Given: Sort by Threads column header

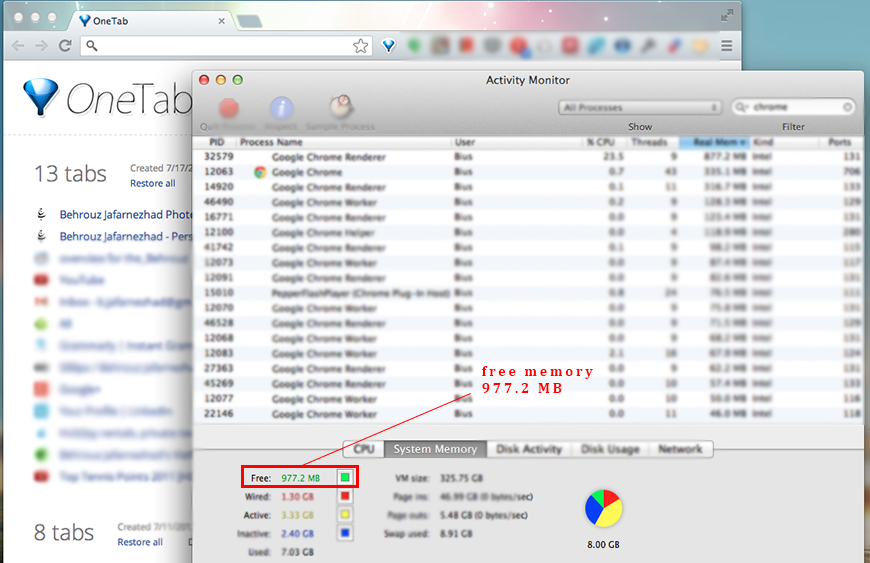Looking at the screenshot, I should (x=652, y=143).
